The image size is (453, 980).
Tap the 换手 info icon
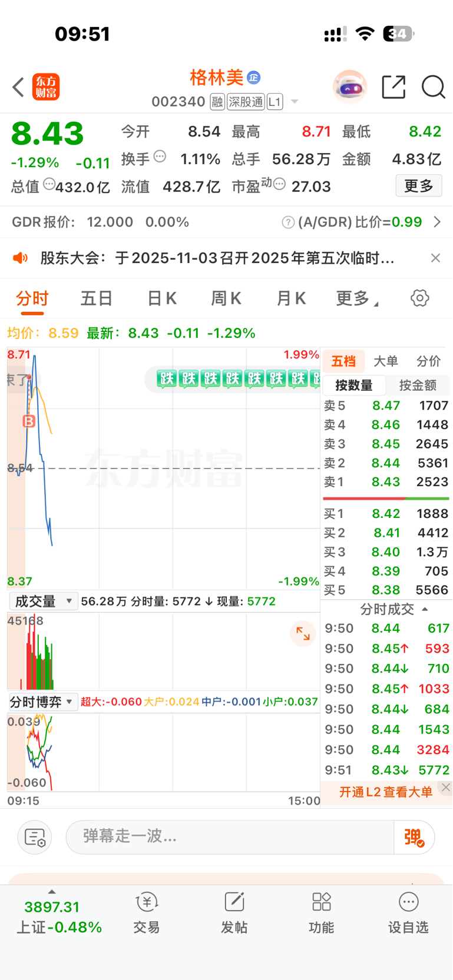[x=160, y=157]
